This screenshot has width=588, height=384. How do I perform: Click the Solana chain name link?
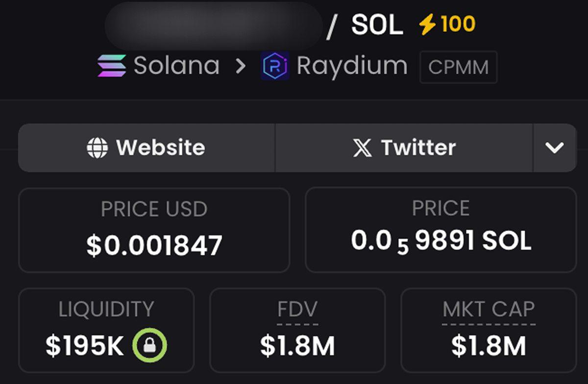(176, 66)
